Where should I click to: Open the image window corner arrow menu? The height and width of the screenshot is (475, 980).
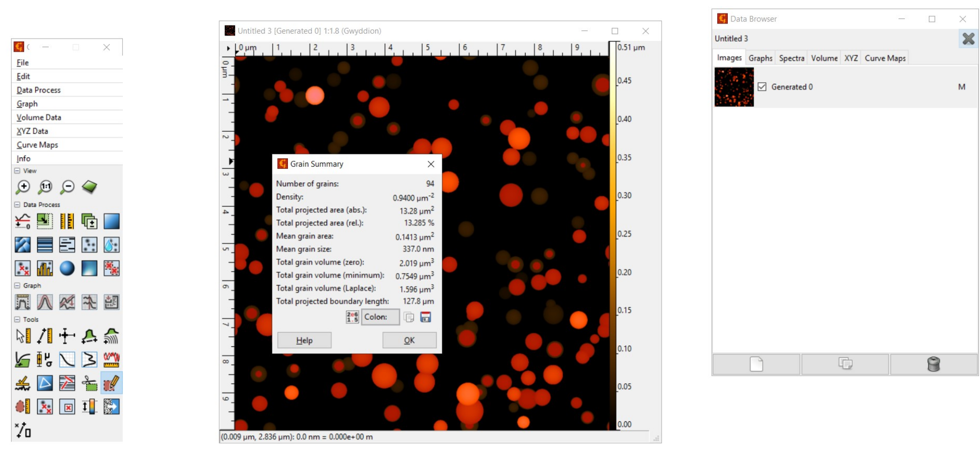[x=228, y=49]
